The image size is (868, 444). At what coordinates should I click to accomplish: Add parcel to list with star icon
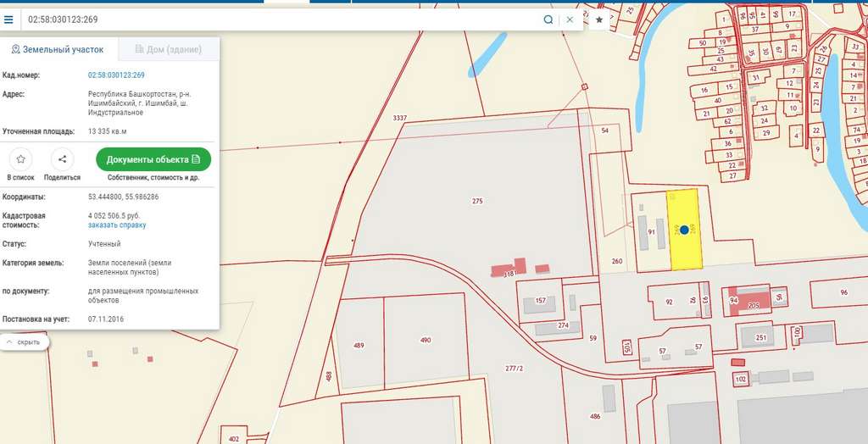(x=20, y=159)
